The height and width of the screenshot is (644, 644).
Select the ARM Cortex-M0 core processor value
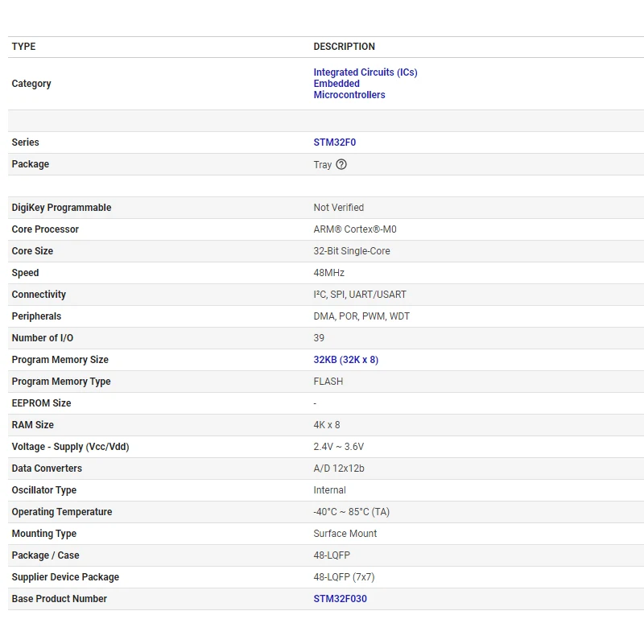click(x=354, y=229)
